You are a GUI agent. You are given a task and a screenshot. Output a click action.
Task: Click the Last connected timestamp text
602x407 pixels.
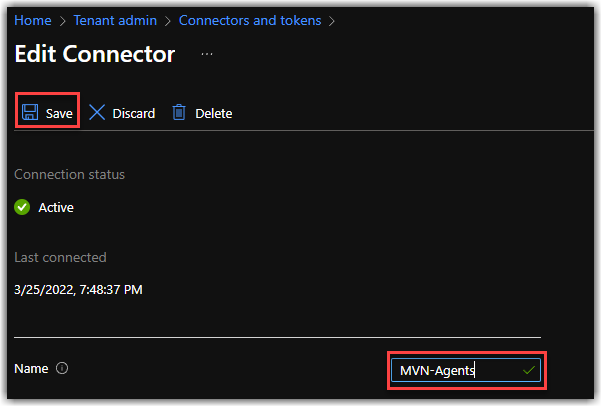click(78, 290)
